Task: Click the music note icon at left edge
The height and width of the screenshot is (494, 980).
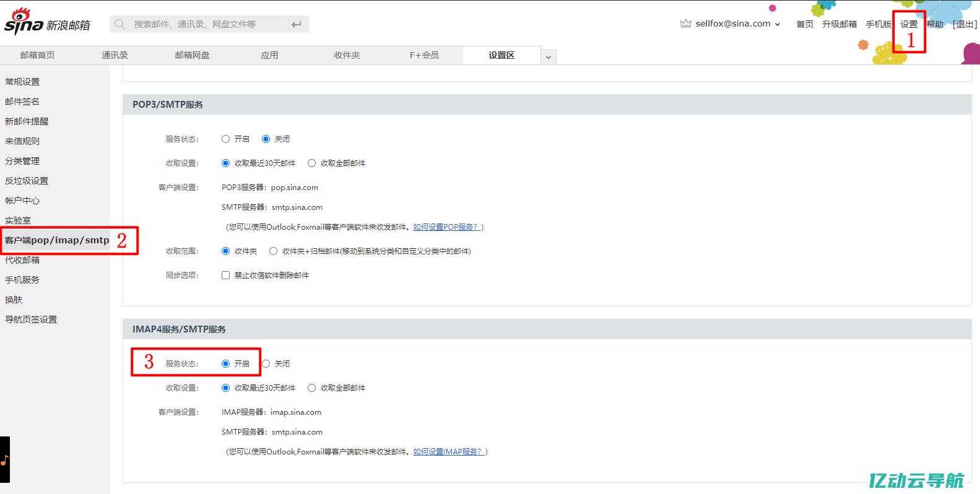Action: coord(5,460)
